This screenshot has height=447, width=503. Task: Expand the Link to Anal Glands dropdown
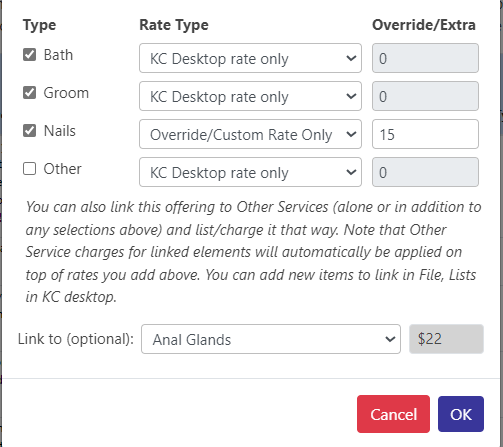point(271,339)
